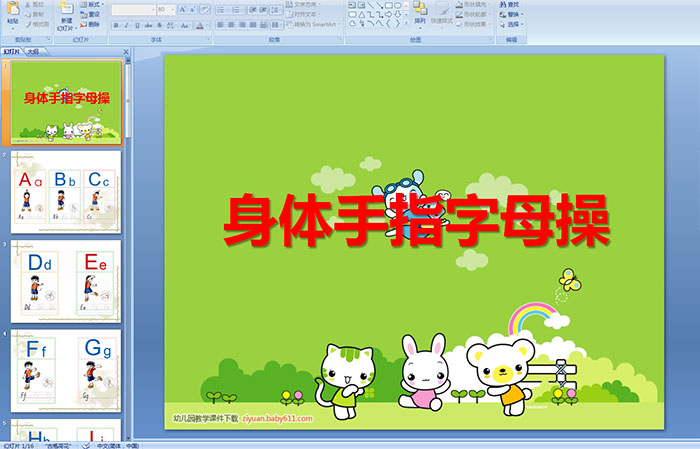Open the shape outline 形状轮廓 color option

[x=472, y=14]
